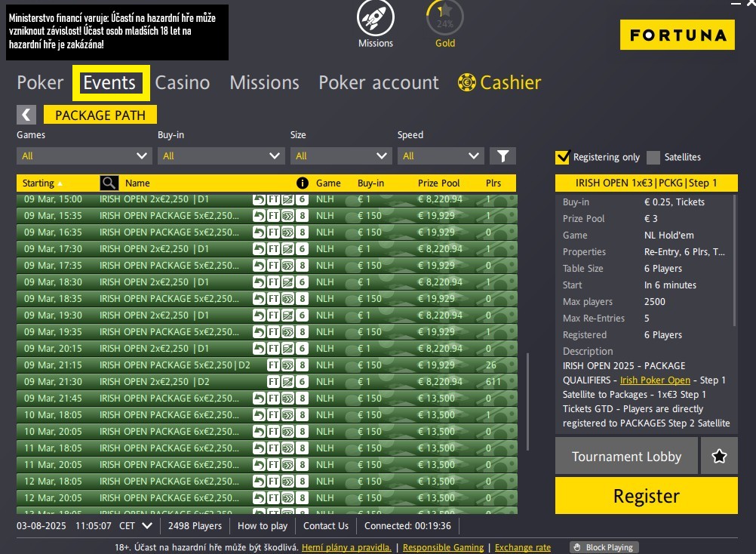Viewport: 756px width, 554px height.
Task: Sort by the Name column header
Action: click(137, 183)
